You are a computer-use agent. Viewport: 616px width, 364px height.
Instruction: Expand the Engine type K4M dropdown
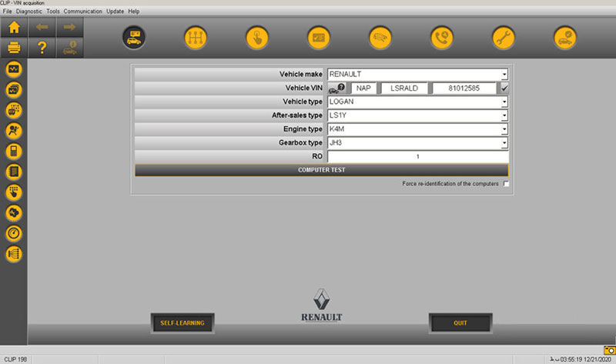point(504,129)
